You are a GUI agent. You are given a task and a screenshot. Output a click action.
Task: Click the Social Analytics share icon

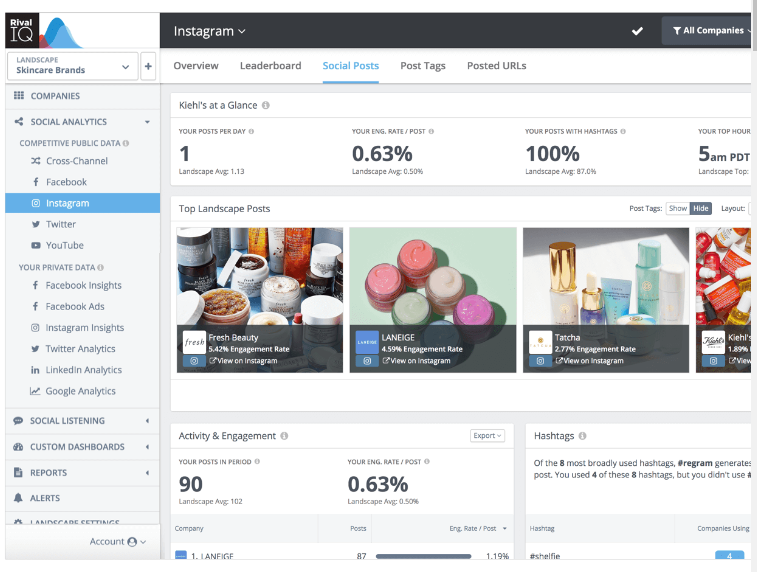[x=19, y=122]
